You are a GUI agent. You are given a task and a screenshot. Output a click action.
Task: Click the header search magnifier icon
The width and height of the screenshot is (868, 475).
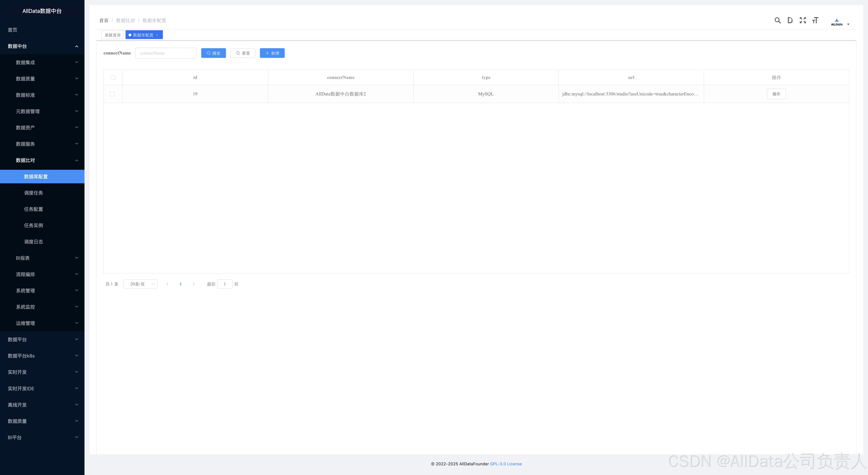pos(777,21)
